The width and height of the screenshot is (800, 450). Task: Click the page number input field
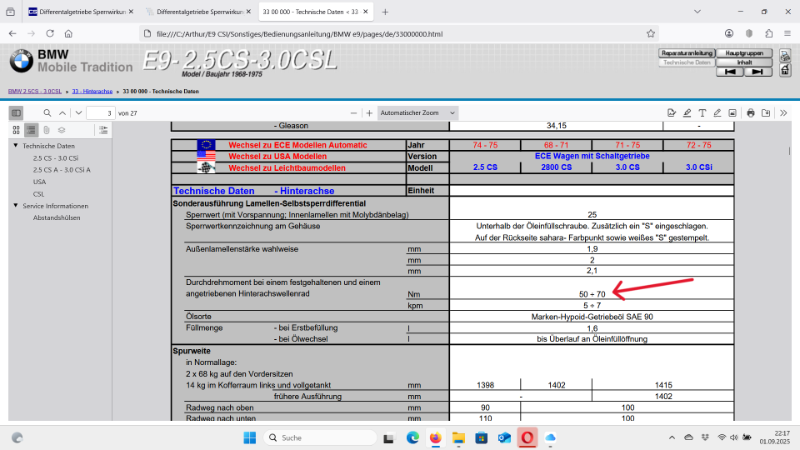(x=101, y=113)
